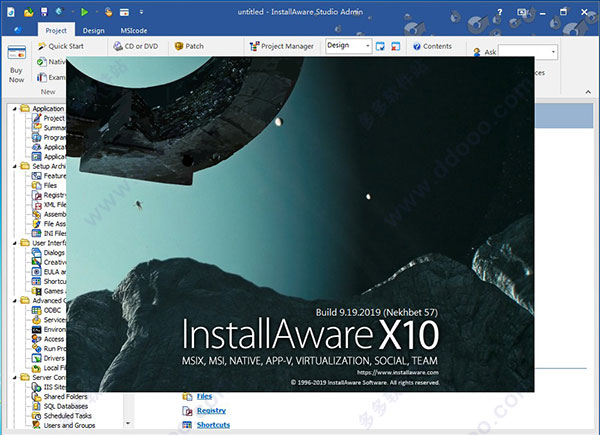Viewport: 600px width, 435px height.
Task: Open the Project Manager
Action: [282, 46]
